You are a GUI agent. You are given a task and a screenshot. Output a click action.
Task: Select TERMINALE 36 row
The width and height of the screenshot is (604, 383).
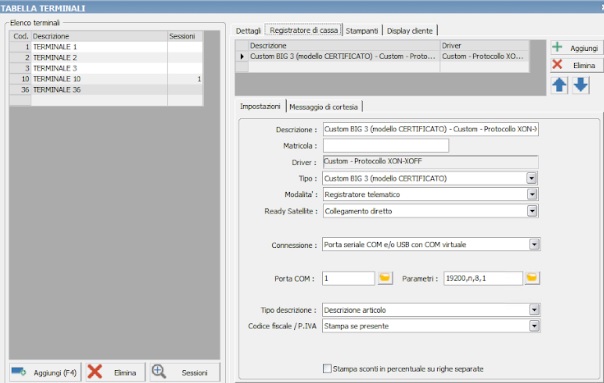pyautogui.click(x=106, y=90)
